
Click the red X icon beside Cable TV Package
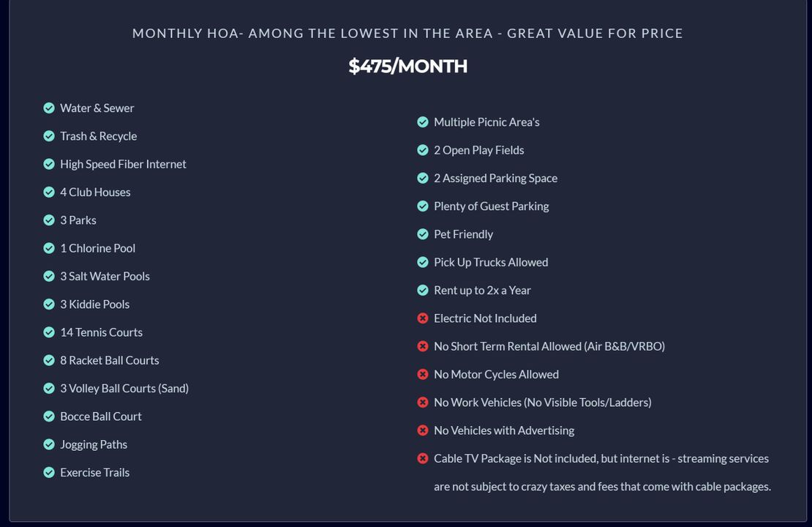423,458
